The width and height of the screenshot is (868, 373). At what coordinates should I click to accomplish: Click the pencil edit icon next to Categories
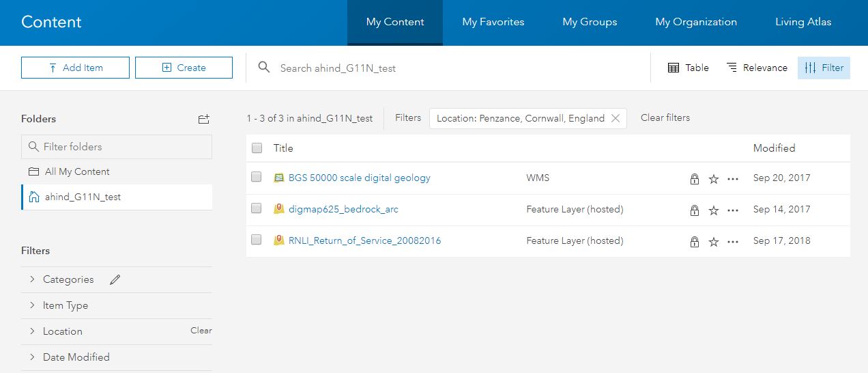click(x=115, y=279)
